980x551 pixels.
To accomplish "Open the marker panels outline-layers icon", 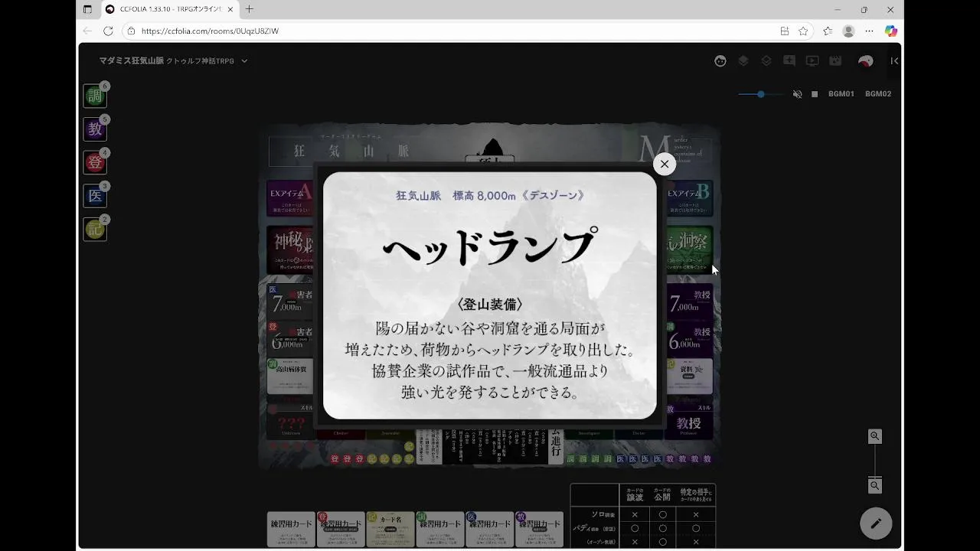I will pos(766,61).
